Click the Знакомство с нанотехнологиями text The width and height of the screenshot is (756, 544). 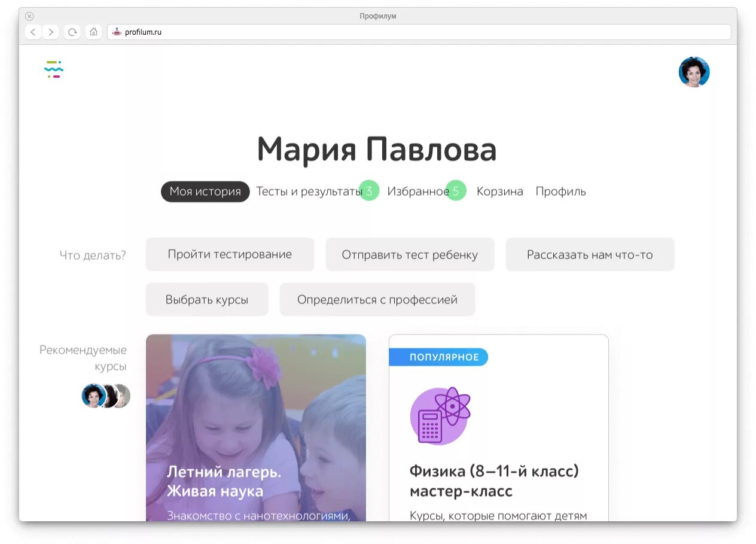click(x=258, y=515)
